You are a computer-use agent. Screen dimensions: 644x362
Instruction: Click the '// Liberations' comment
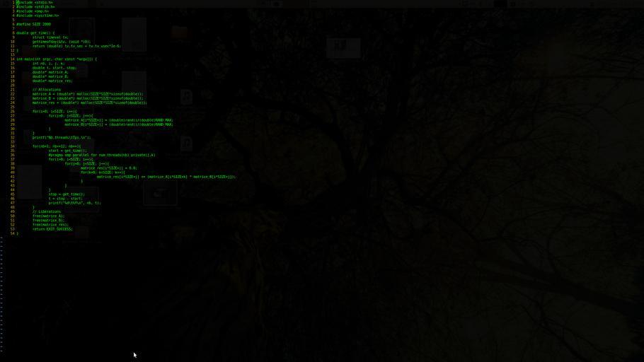pyautogui.click(x=47, y=211)
